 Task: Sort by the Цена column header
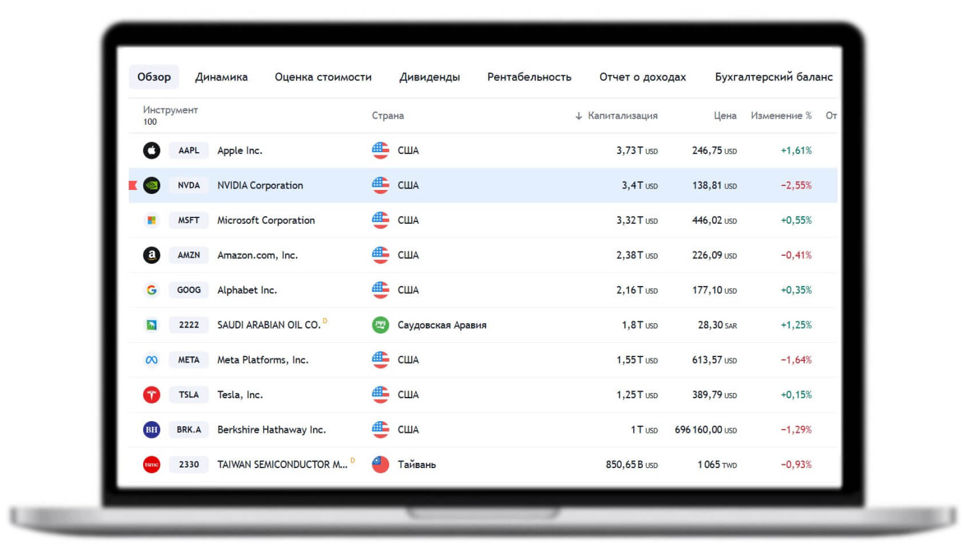725,116
